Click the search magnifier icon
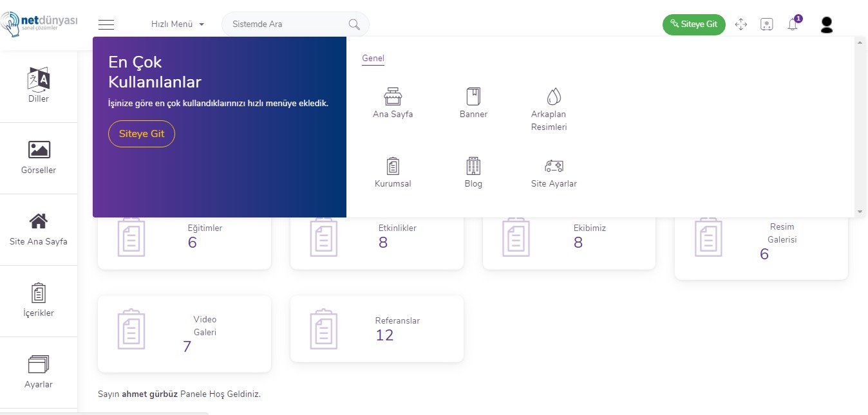 354,24
